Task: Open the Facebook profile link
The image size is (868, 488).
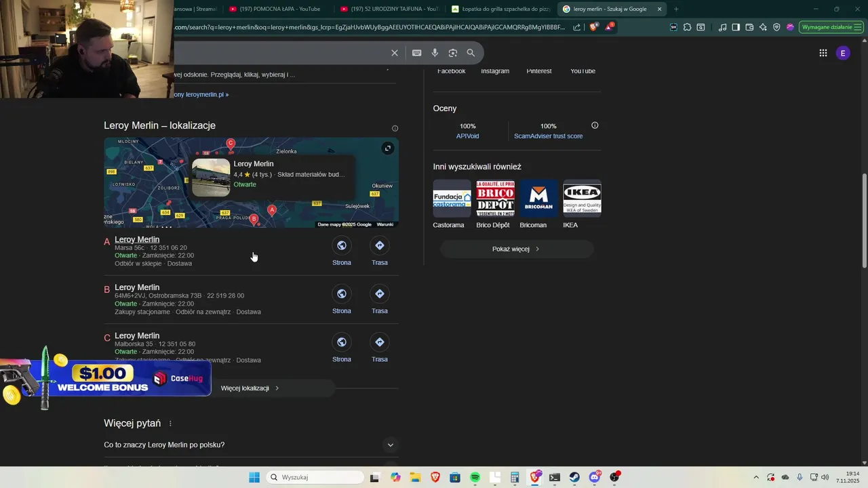Action: tap(452, 70)
